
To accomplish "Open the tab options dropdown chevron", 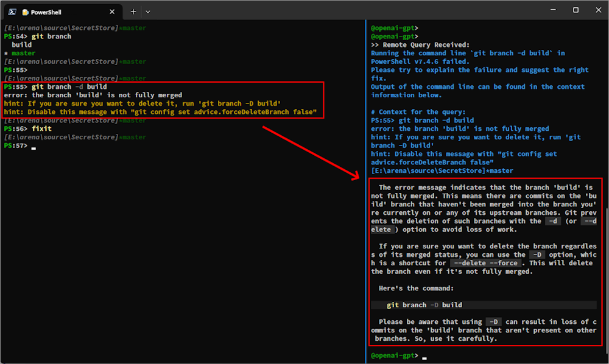I will point(149,11).
